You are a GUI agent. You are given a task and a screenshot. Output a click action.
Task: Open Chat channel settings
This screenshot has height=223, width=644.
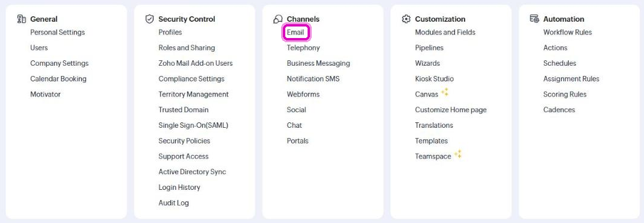tap(294, 125)
